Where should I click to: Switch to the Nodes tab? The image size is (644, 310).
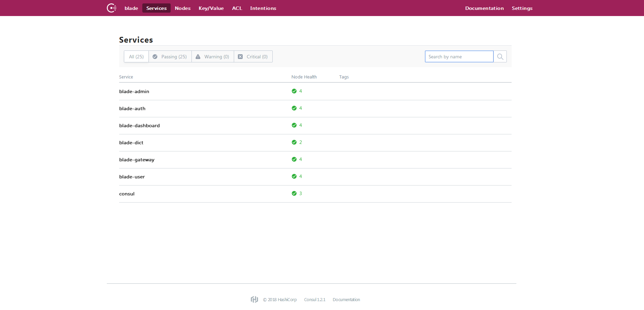[183, 8]
